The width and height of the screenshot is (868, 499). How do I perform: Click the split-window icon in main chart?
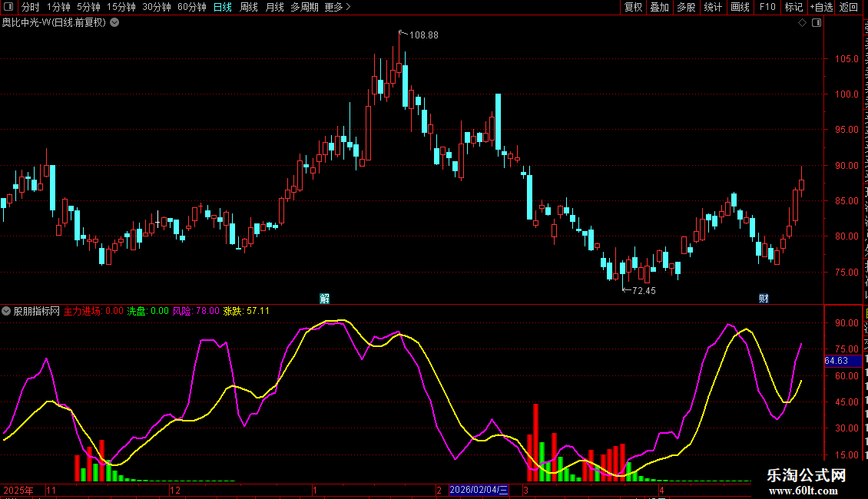pos(817,23)
